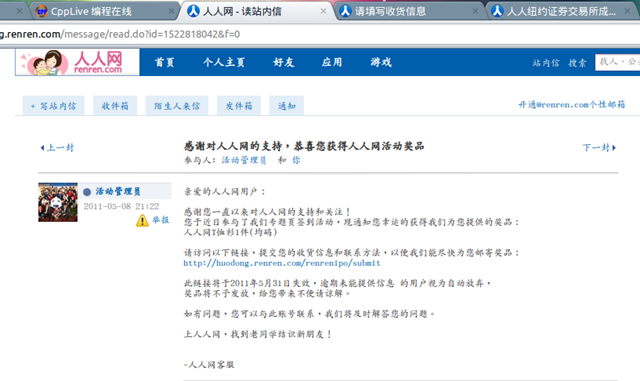Go to next message 下一封
Viewport: 640px width, 381px height.
click(599, 147)
